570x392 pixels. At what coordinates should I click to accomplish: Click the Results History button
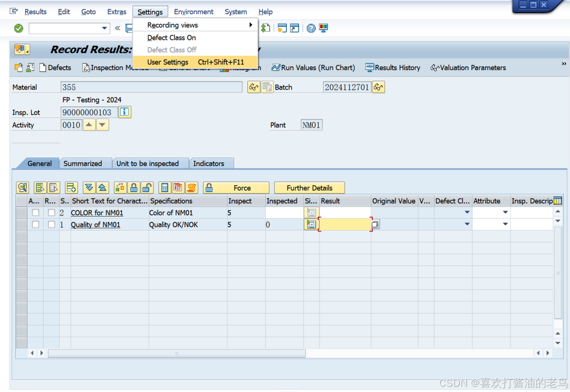[x=393, y=67]
